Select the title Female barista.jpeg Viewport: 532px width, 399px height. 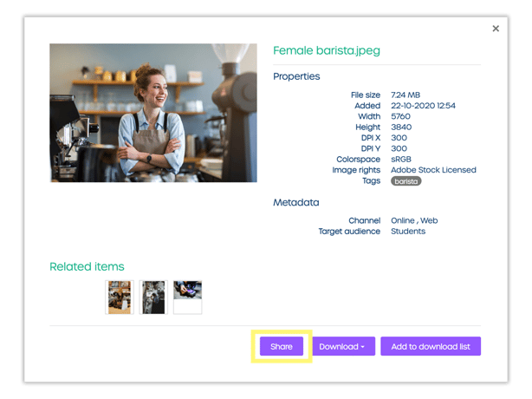click(x=327, y=50)
